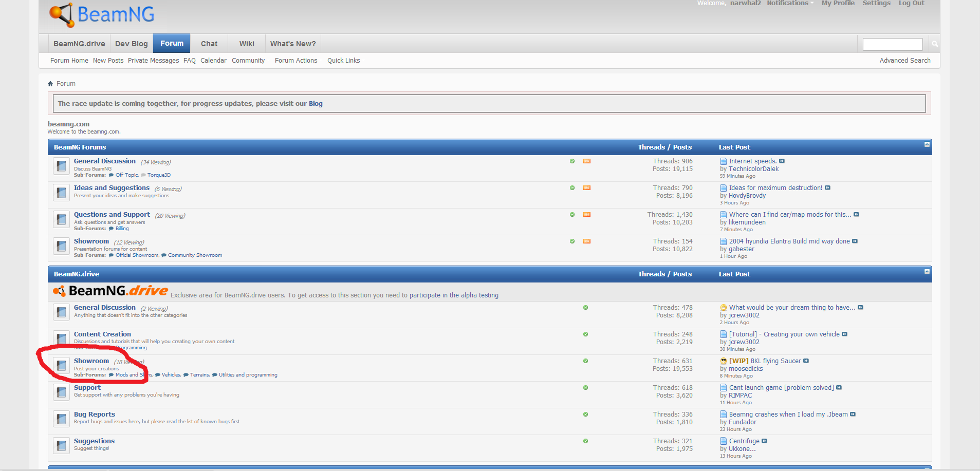
Task: Click inside the search input field
Action: (893, 44)
